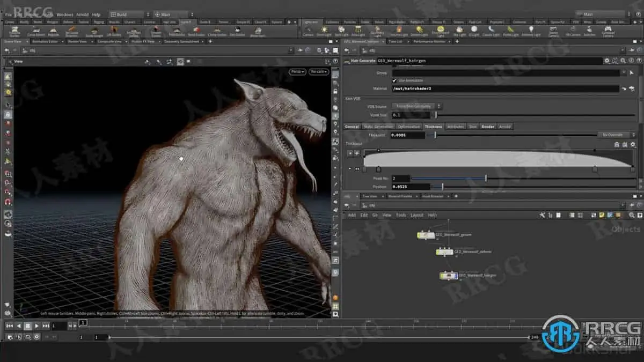This screenshot has height=362, width=644.
Task: Click the Caustic Light shelf tool
Action: [491, 29]
